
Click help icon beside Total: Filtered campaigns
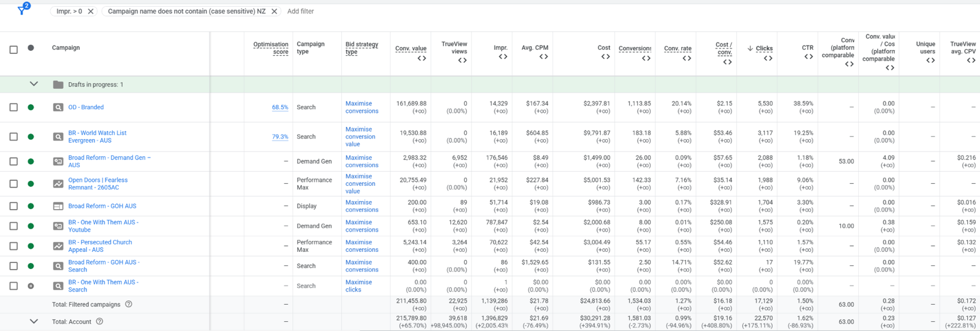coord(129,304)
